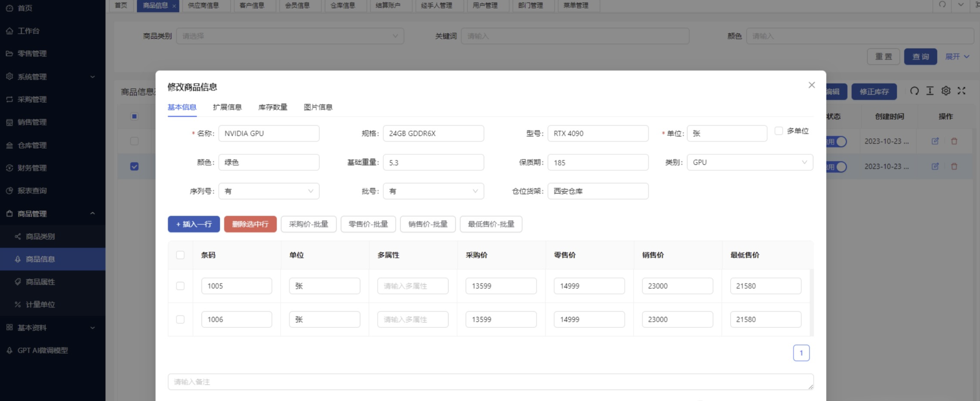Click the 名称 field containing NVIDIA GPU
Image resolution: width=980 pixels, height=401 pixels.
(269, 134)
